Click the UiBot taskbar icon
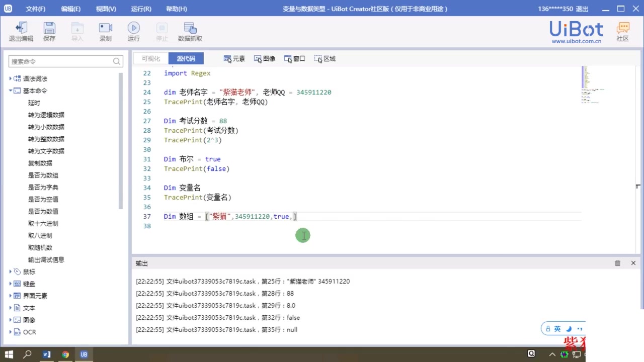The image size is (644, 362). [84, 354]
